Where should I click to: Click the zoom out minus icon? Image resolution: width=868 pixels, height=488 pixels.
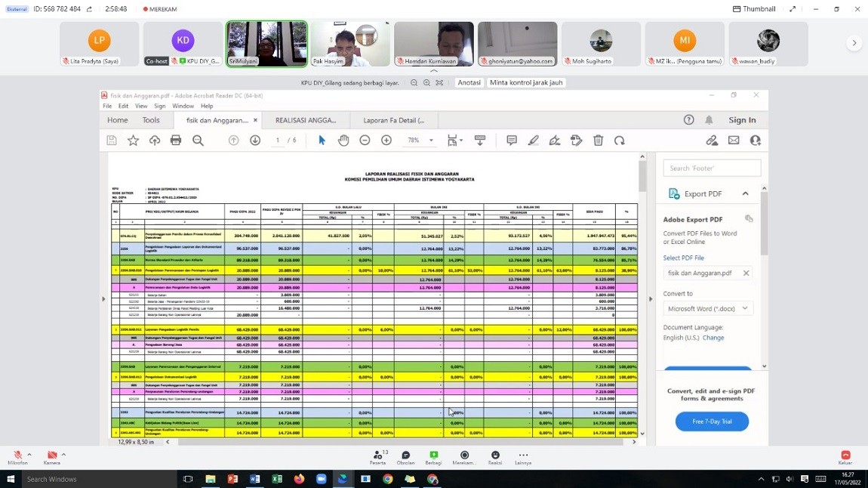point(365,141)
